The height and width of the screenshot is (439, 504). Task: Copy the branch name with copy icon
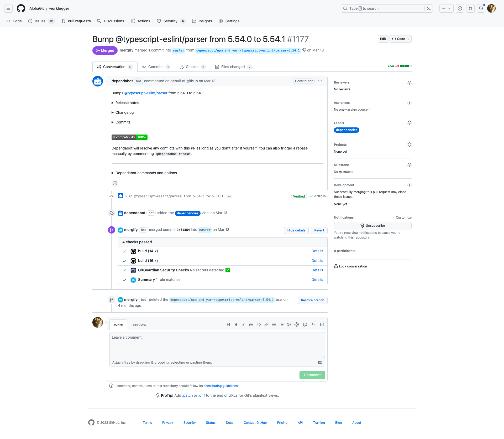304,50
